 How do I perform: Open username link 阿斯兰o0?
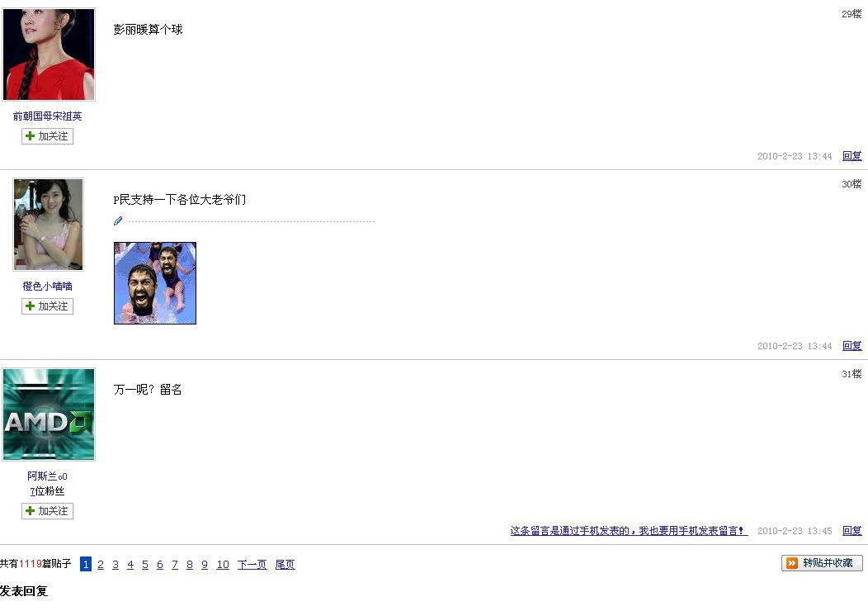pyautogui.click(x=47, y=476)
